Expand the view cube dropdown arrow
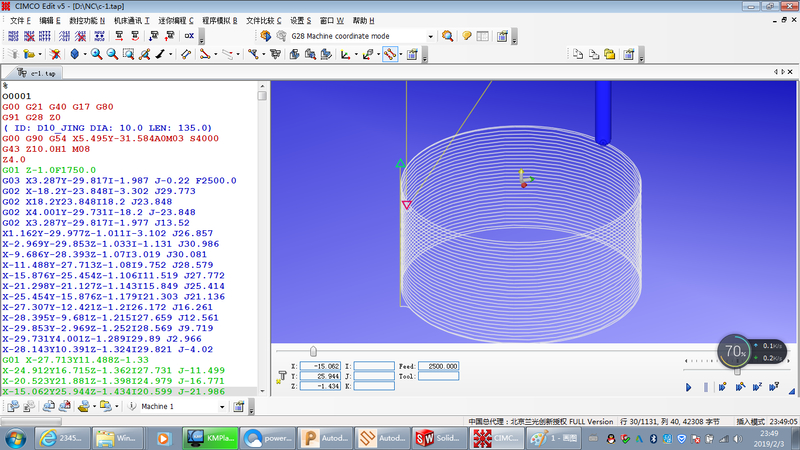Viewport: 800px width, 450px height. (x=84, y=54)
